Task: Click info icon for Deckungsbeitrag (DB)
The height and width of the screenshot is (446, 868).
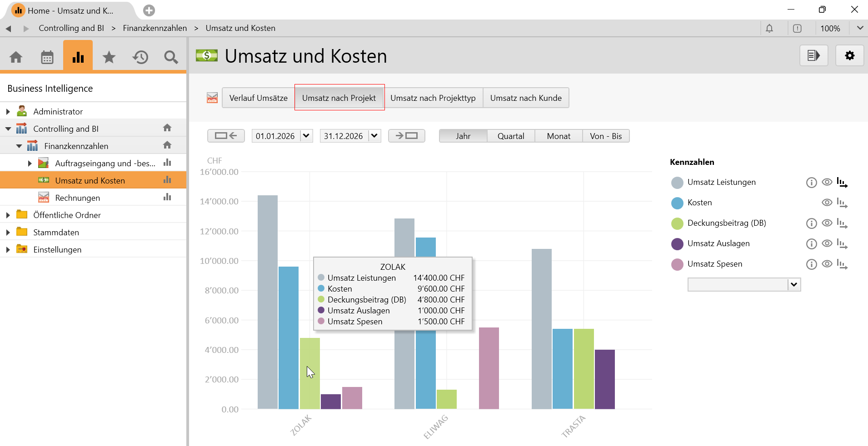Action: pyautogui.click(x=811, y=223)
